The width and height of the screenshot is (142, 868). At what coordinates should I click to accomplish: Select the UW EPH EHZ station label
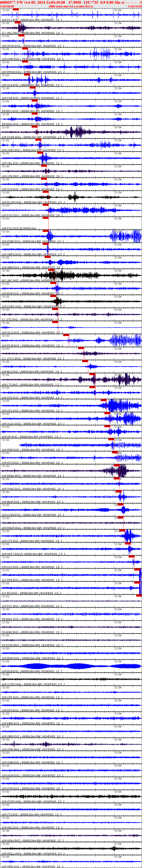point(32,711)
